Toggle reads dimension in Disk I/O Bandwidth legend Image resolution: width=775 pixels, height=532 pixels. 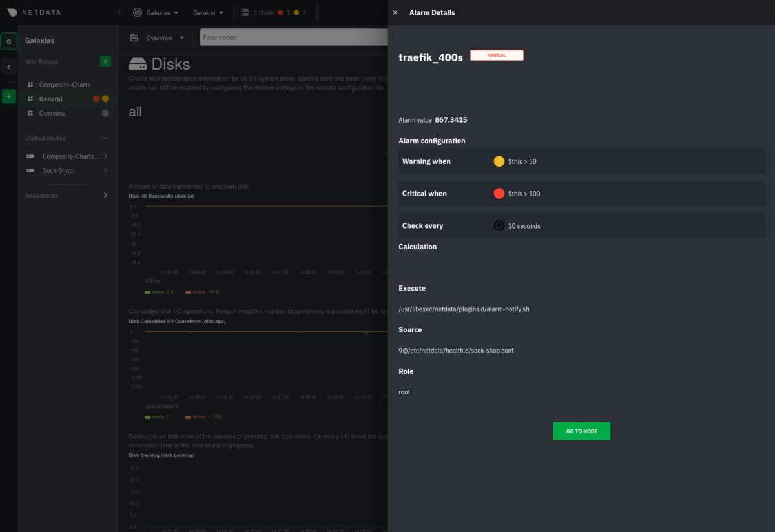[154, 292]
